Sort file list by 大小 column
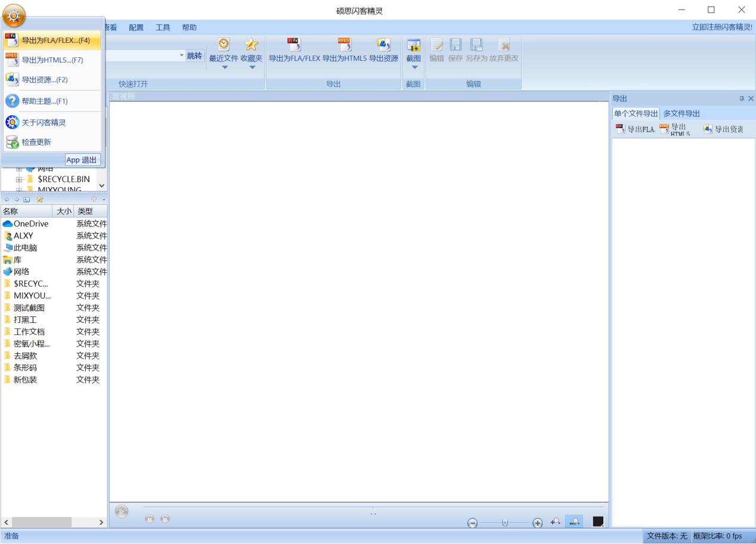756x544 pixels. 64,212
